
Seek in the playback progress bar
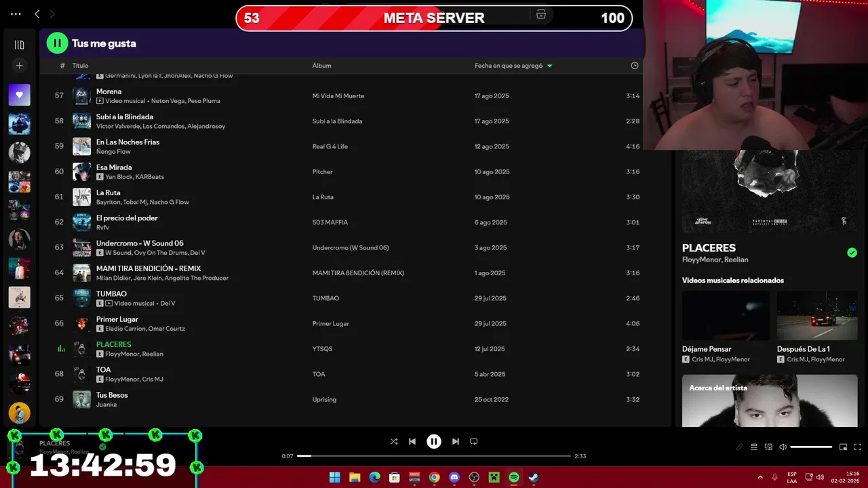click(x=434, y=456)
